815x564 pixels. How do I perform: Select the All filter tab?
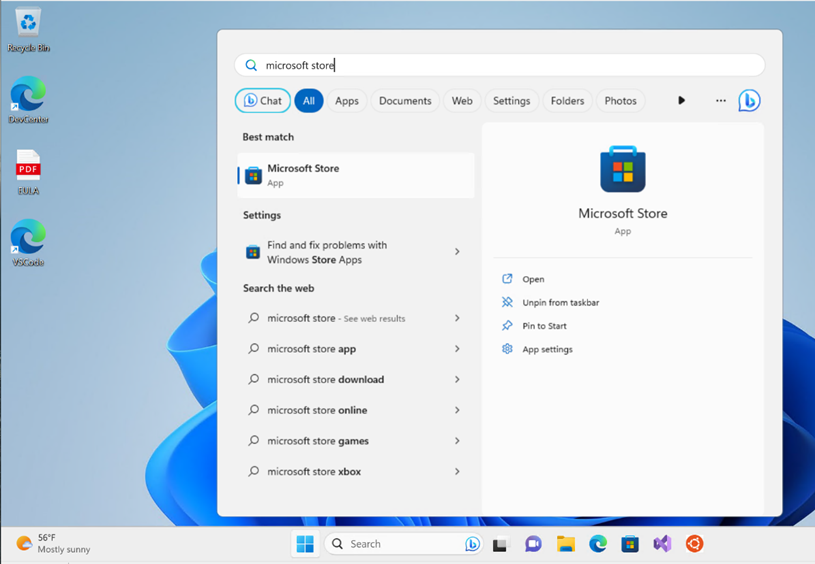click(309, 101)
